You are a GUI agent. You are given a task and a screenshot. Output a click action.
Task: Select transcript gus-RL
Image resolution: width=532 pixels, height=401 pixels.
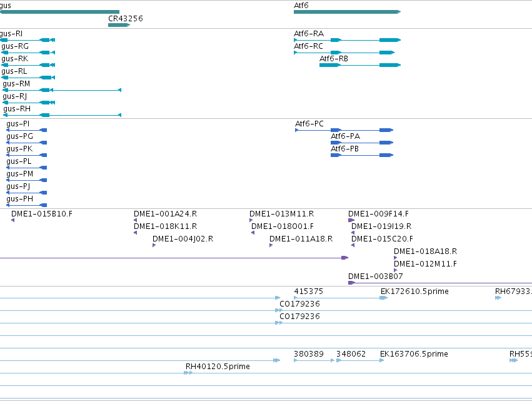point(28,78)
